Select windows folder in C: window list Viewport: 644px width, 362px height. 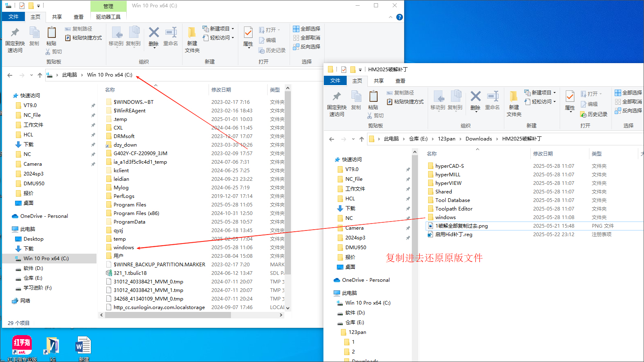124,248
